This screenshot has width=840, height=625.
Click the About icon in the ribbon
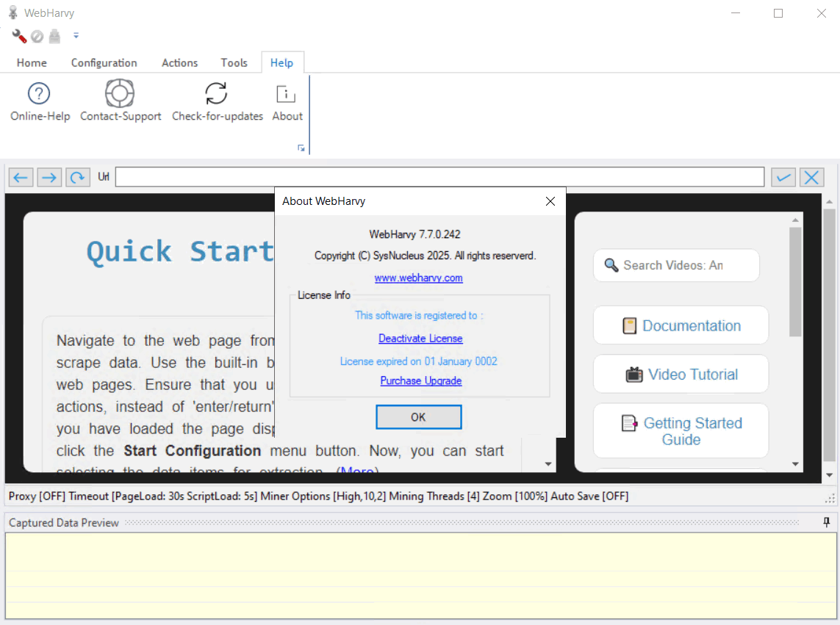(x=287, y=94)
